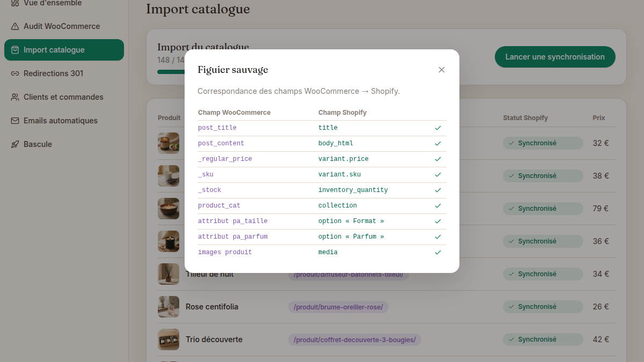Click the checkmark in the post_title row
Image resolution: width=644 pixels, height=362 pixels.
(x=438, y=128)
